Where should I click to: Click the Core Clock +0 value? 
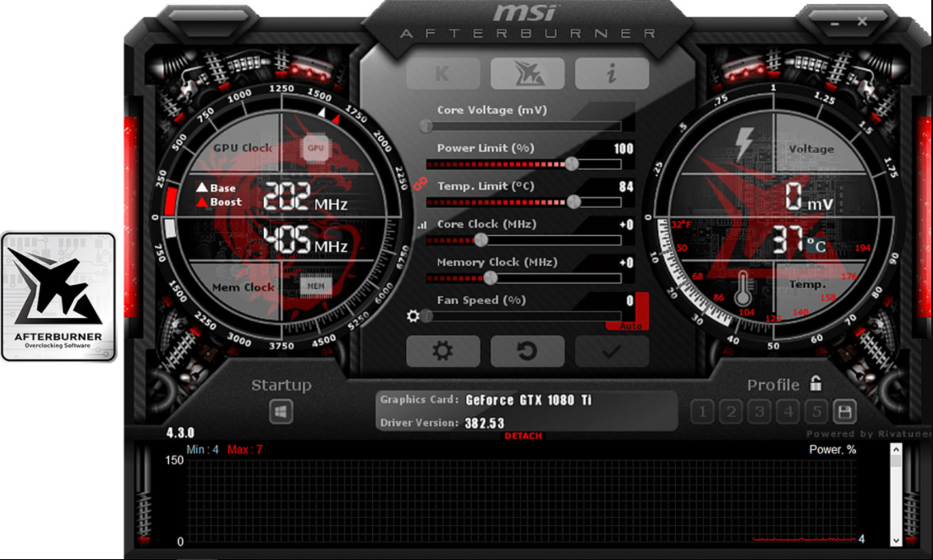coord(626,224)
